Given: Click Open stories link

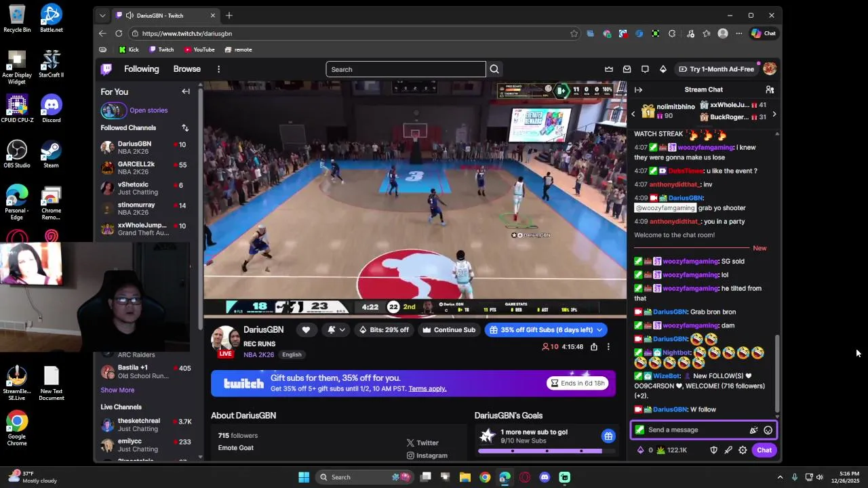Looking at the screenshot, I should click(149, 110).
